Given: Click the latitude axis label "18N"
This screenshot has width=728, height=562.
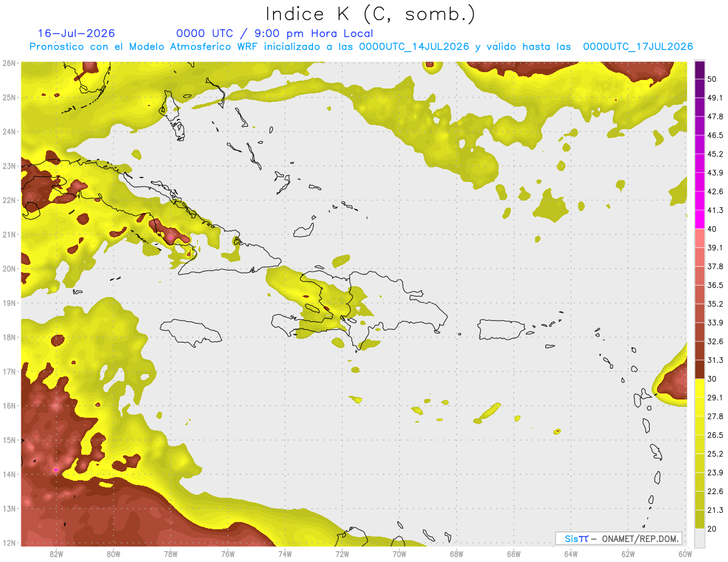Looking at the screenshot, I should 9,337.
